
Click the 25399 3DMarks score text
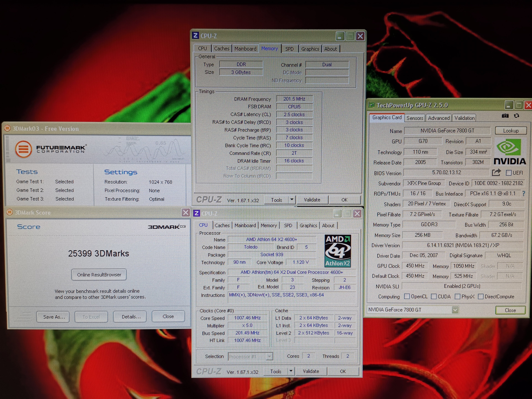99,254
